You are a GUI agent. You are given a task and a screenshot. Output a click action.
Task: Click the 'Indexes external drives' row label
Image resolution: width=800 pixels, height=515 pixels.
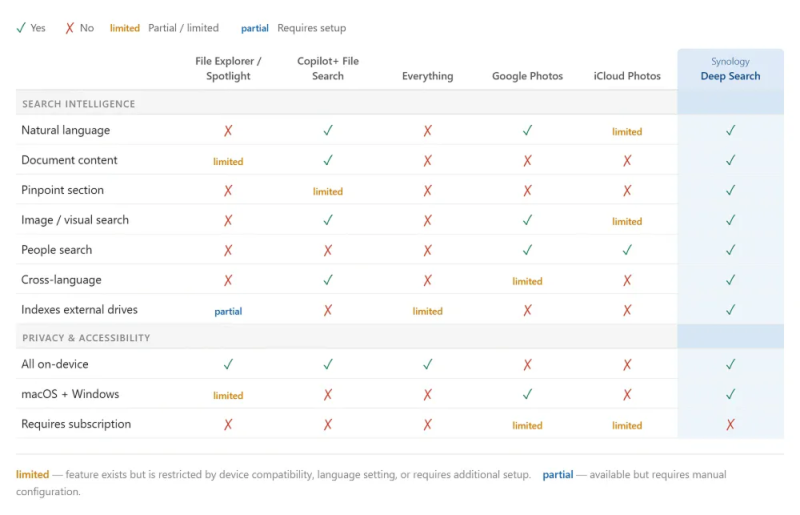(x=79, y=310)
